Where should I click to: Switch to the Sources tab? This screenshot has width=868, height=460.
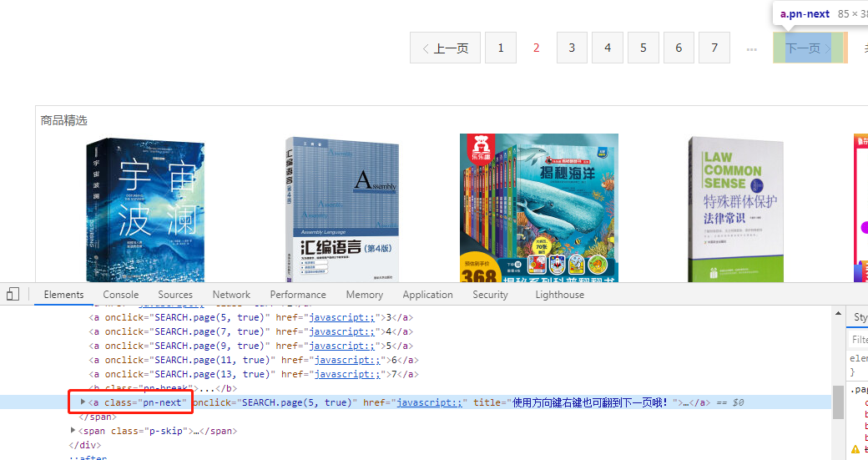175,295
